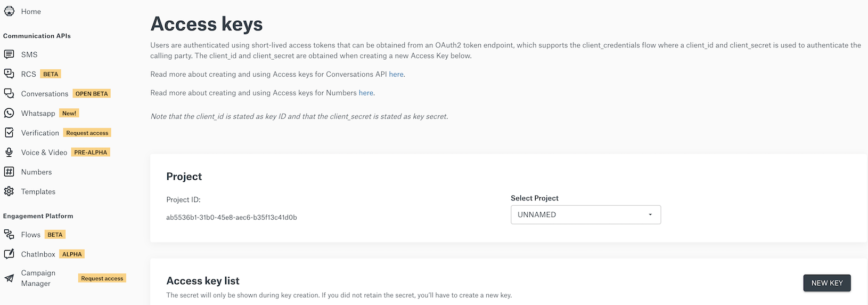Click the Campaign Manager paper plane icon
The image size is (868, 305).
pos(9,278)
